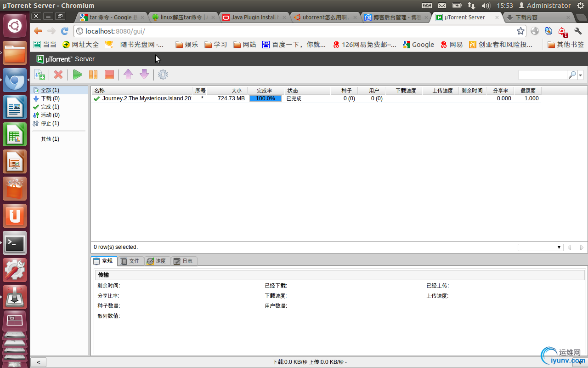The width and height of the screenshot is (588, 368).
Task: Sort by 下载速度 column header
Action: [x=403, y=91]
